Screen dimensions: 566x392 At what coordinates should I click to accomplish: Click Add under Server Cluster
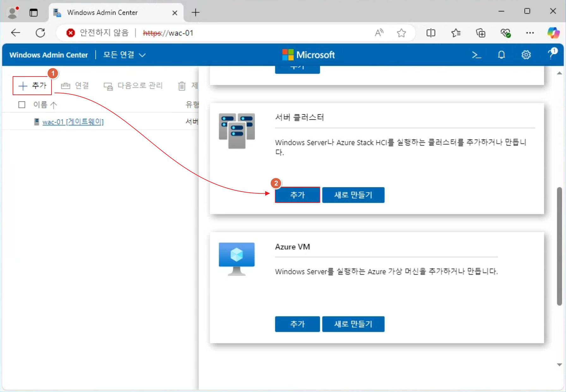pyautogui.click(x=297, y=195)
